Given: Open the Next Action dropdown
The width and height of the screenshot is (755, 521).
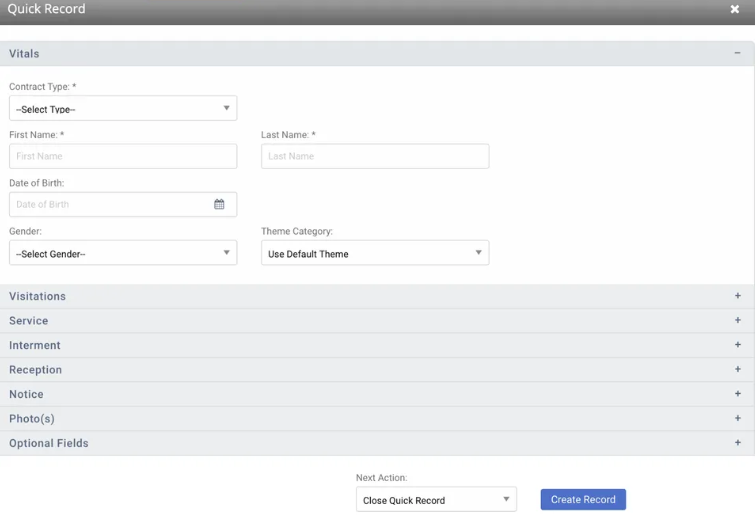Looking at the screenshot, I should point(436,500).
